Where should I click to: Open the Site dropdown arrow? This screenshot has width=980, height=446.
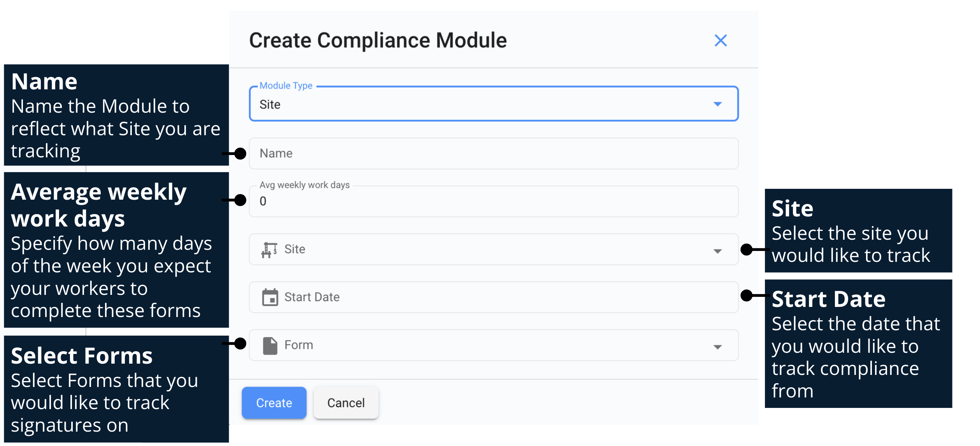point(717,251)
